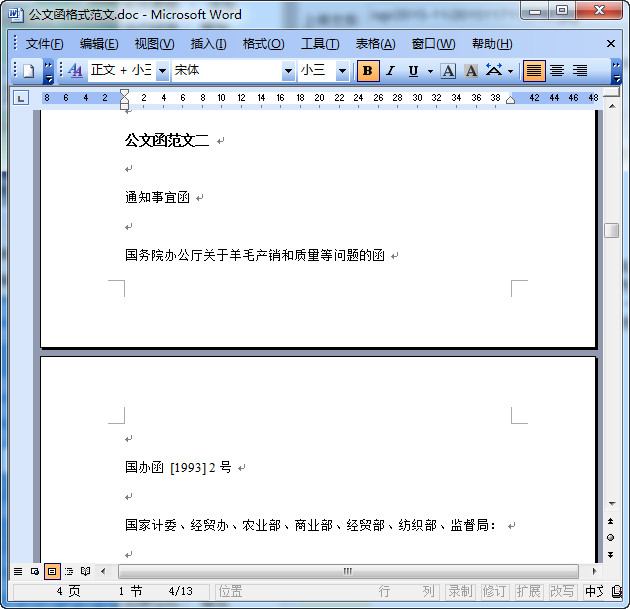Image resolution: width=630 pixels, height=609 pixels.
Task: Expand Formatting toolbar options arrow at right
Action: (616, 72)
